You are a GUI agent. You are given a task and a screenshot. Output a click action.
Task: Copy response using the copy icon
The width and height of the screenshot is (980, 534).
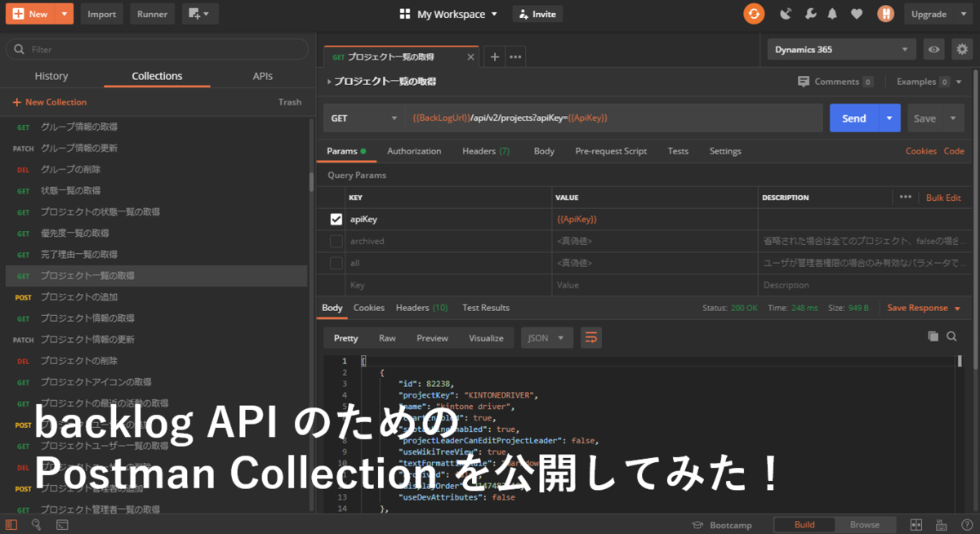[x=933, y=336]
